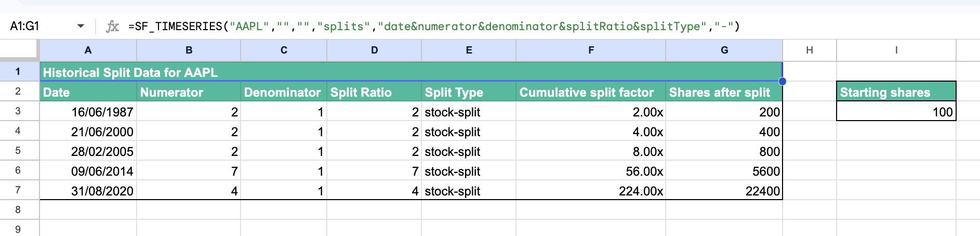This screenshot has height=236, width=980.
Task: Select row 4 header
Action: click(x=18, y=130)
